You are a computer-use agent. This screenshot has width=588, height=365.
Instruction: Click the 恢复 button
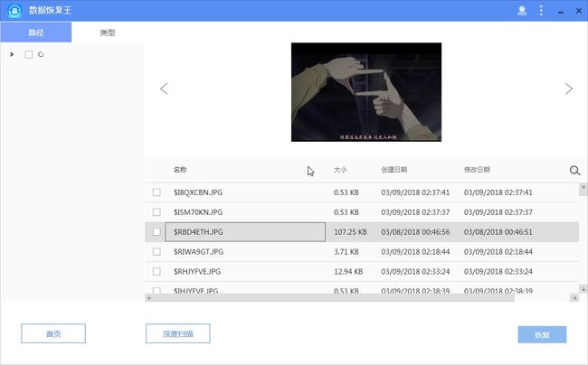[x=542, y=334]
